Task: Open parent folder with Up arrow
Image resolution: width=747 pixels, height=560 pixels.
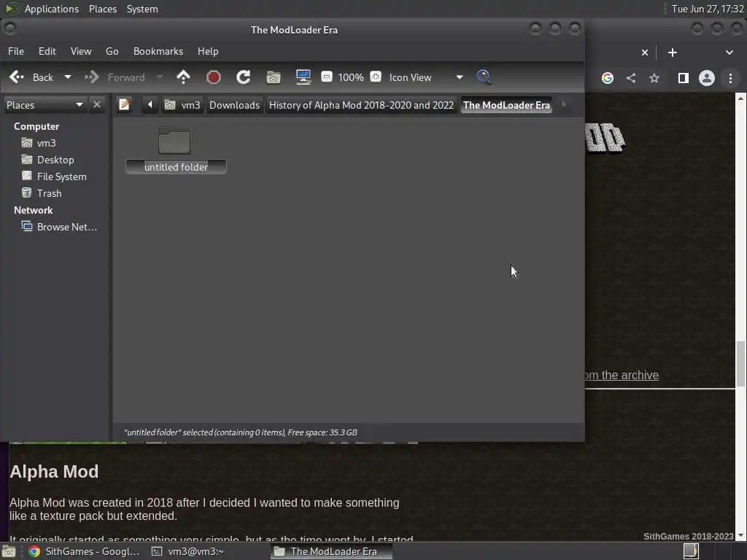Action: 183,77
